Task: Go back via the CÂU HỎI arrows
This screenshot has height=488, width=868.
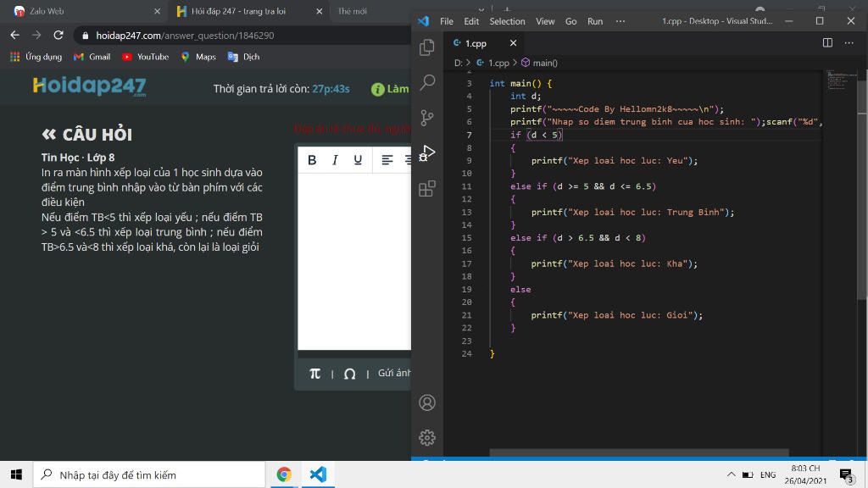Action: click(x=48, y=134)
